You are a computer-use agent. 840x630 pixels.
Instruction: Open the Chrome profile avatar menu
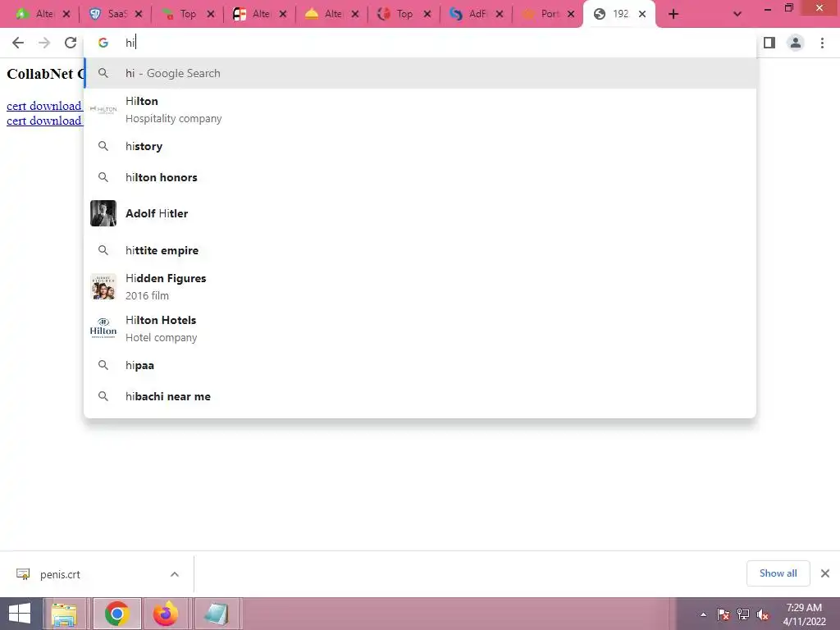pos(796,43)
